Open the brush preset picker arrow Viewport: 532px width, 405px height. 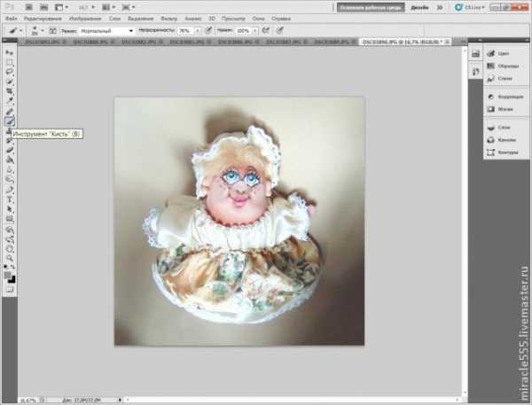pyautogui.click(x=43, y=30)
